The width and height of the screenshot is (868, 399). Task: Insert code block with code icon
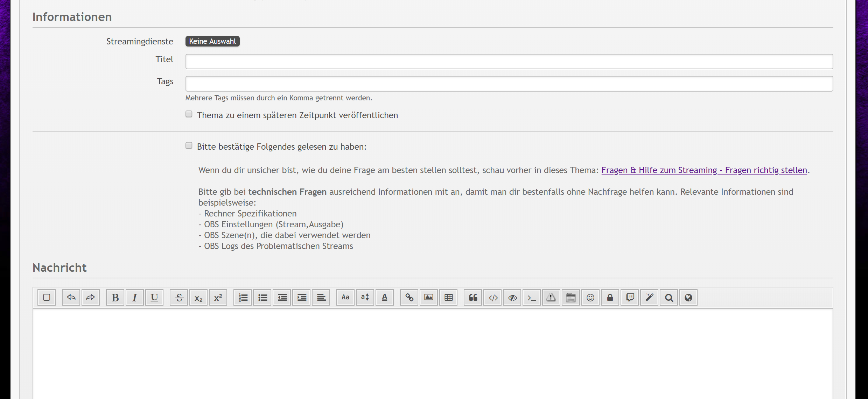[x=493, y=298]
